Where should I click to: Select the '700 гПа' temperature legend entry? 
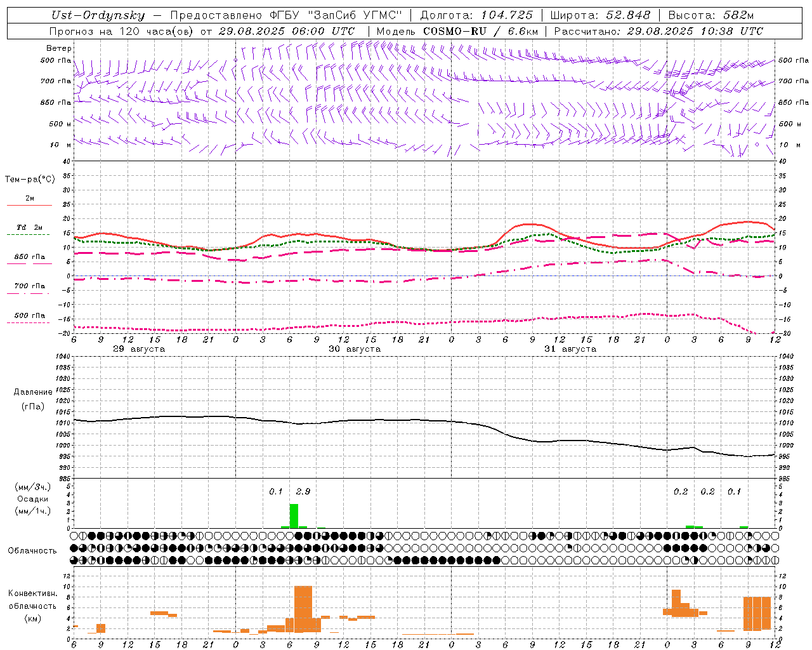pos(29,286)
